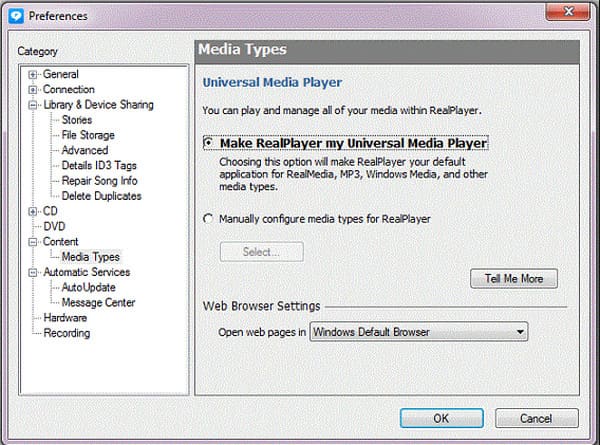Click the Category label
This screenshot has width=600, height=445.
tap(38, 51)
